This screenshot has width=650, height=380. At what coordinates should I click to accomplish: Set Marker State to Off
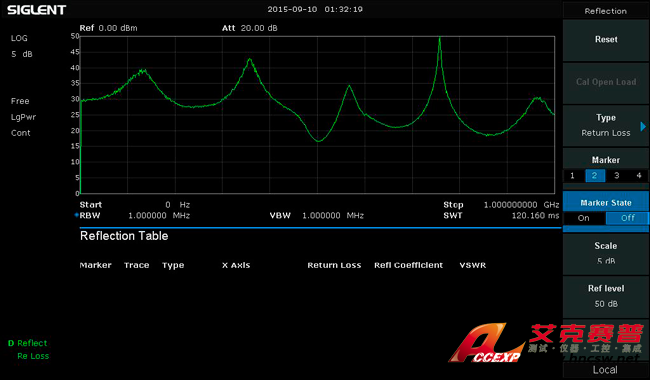tap(627, 218)
